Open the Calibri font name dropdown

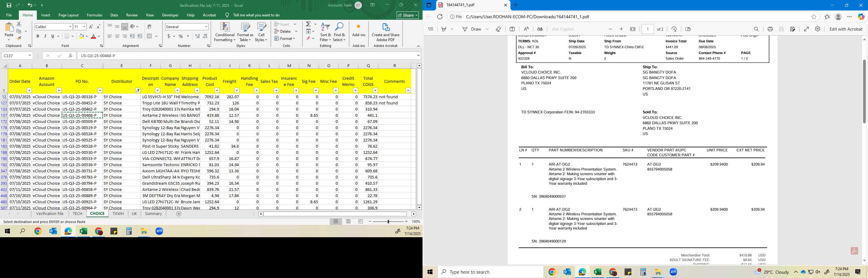[x=70, y=27]
